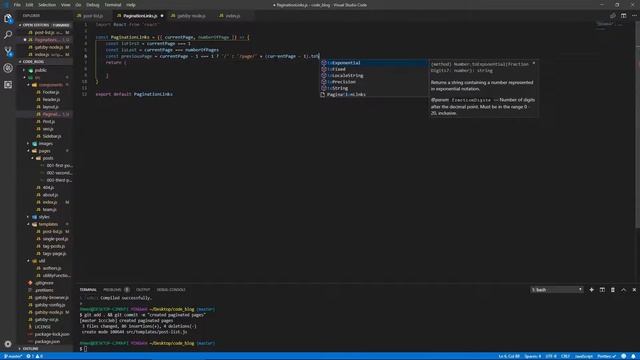The width and height of the screenshot is (640, 360).
Task: Click the split editor icon at top right
Action: click(x=623, y=16)
